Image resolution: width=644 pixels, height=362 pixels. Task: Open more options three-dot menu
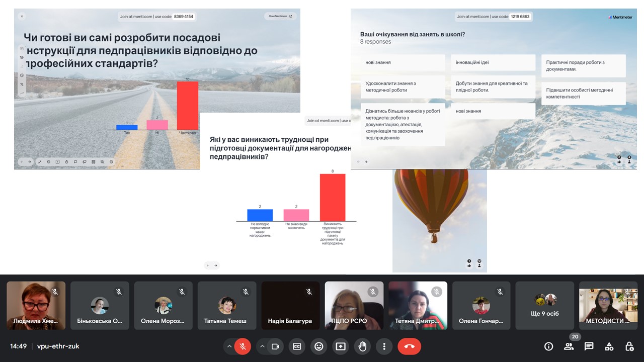tap(384, 346)
